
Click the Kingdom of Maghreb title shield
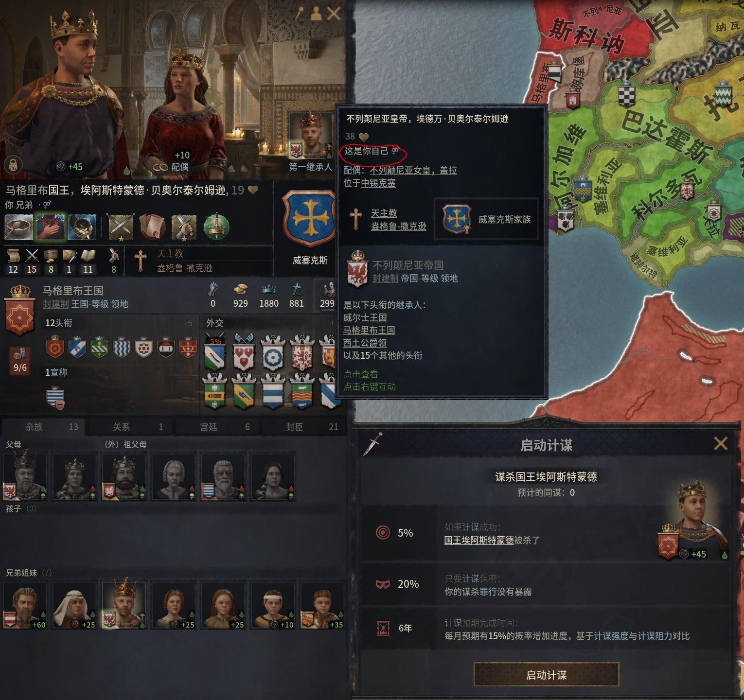[x=19, y=311]
